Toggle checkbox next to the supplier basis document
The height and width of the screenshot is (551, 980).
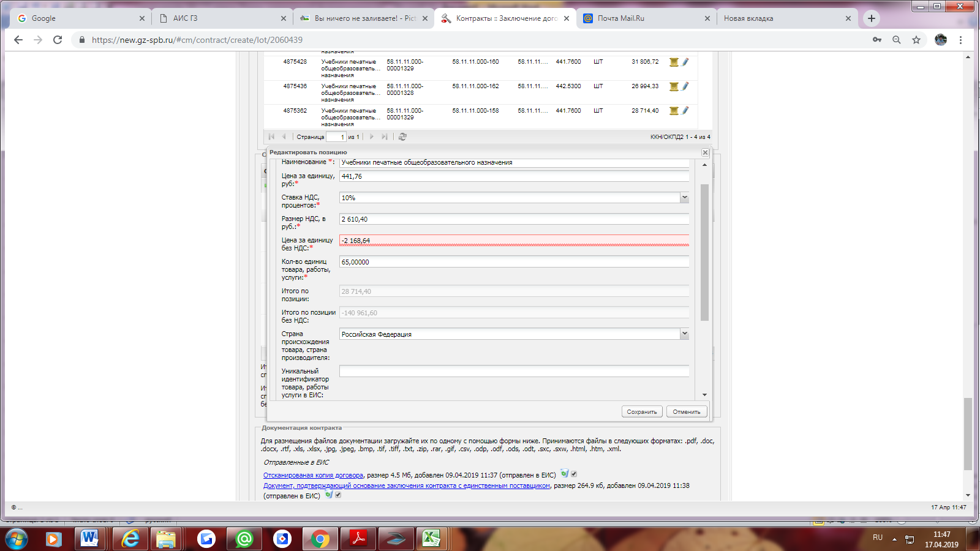(338, 495)
